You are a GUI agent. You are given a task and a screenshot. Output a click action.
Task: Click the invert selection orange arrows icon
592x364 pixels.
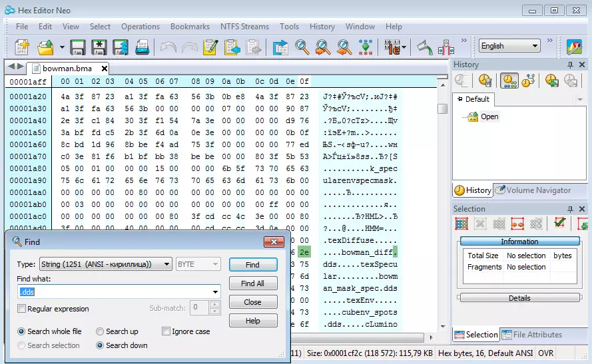[x=517, y=224]
